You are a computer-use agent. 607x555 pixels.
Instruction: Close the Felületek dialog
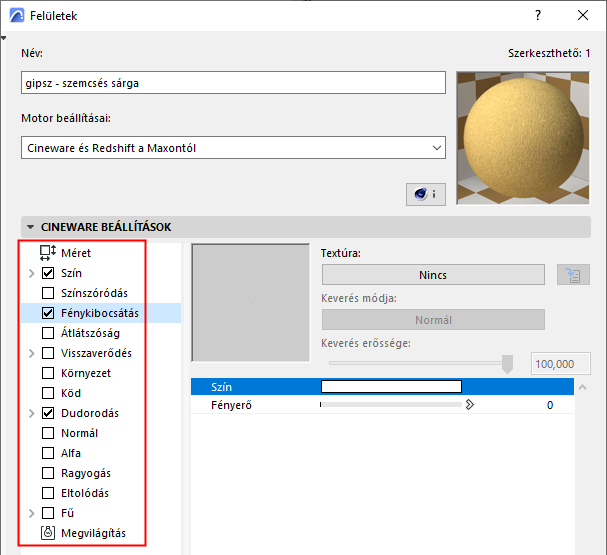tap(583, 15)
